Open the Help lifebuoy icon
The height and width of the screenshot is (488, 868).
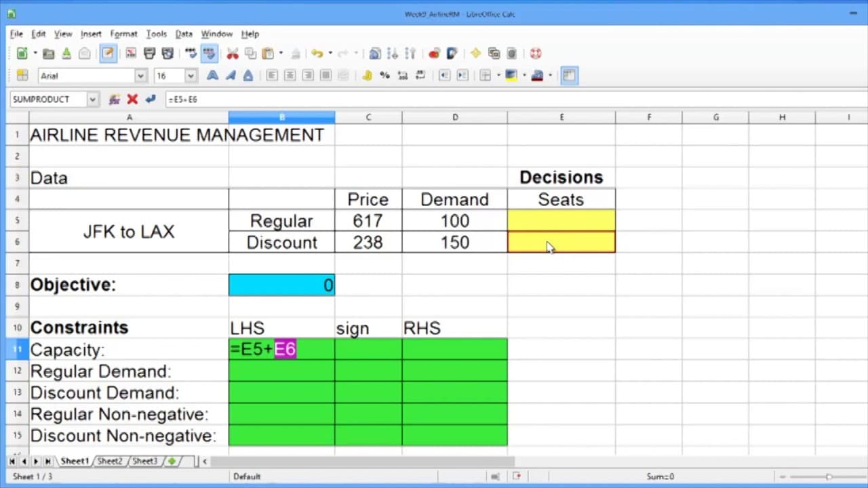(535, 54)
